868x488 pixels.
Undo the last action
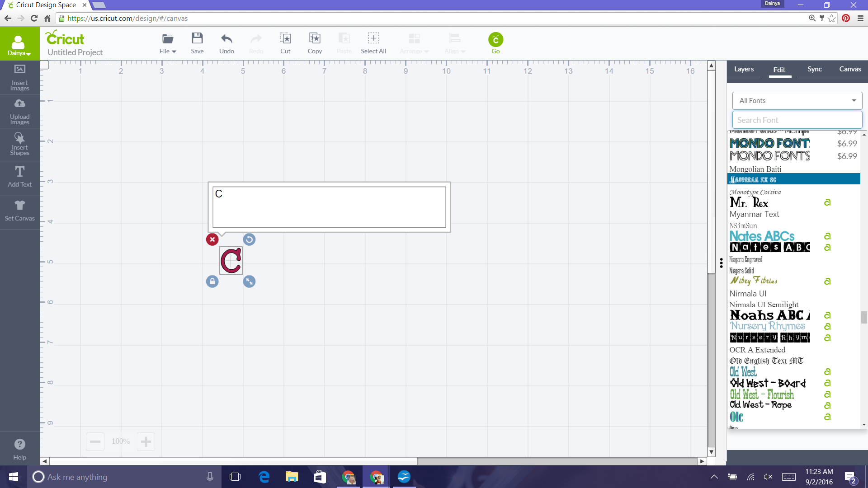point(226,43)
